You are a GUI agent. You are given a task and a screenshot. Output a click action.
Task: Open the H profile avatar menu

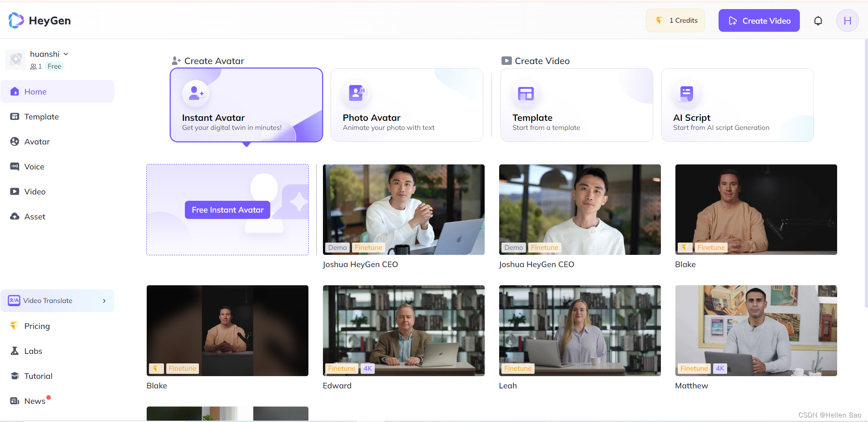[x=847, y=20]
